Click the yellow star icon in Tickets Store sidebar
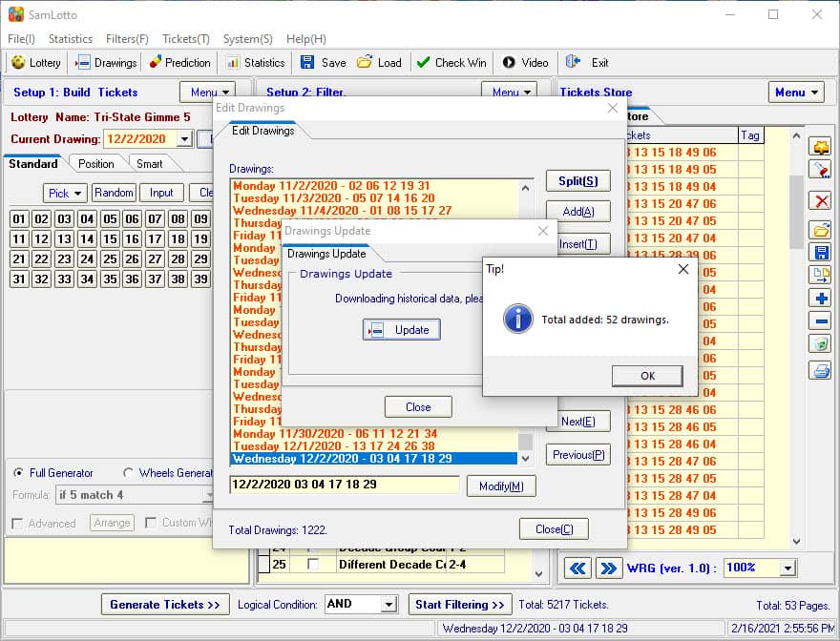This screenshot has height=641, width=840. click(821, 146)
